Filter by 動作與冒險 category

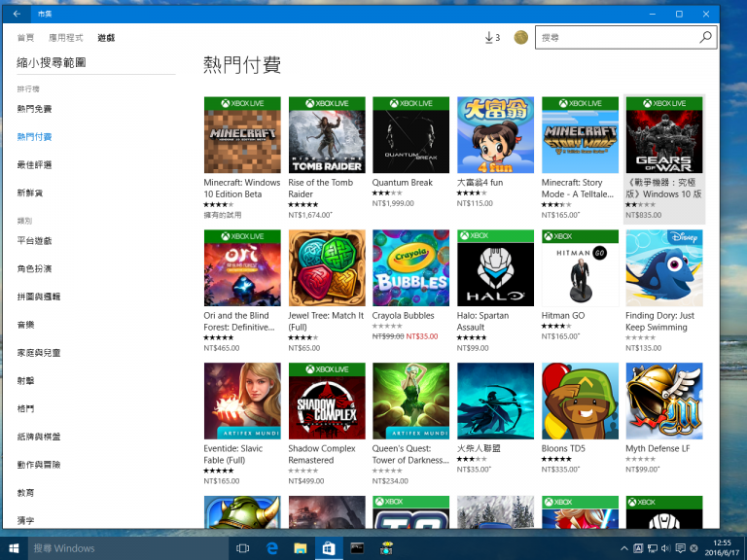39,465
